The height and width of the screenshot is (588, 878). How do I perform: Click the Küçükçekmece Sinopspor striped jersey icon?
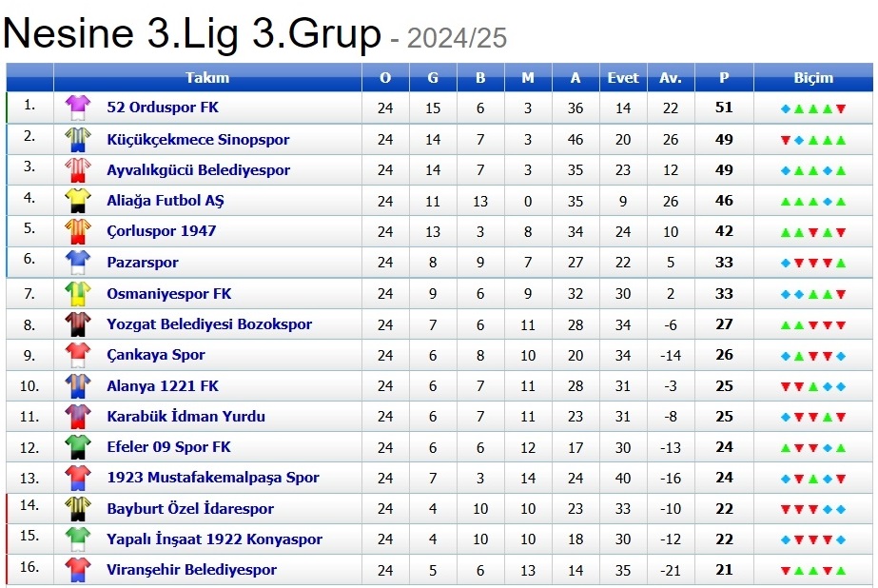click(77, 140)
